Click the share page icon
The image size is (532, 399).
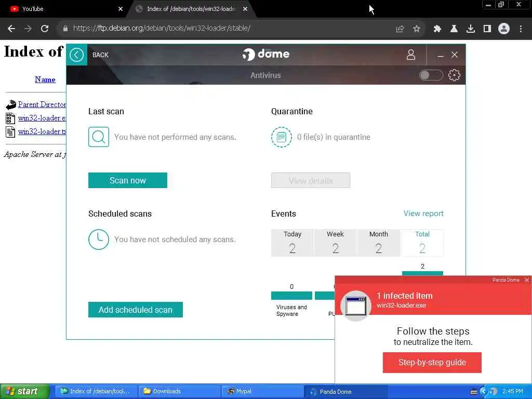[x=400, y=29]
